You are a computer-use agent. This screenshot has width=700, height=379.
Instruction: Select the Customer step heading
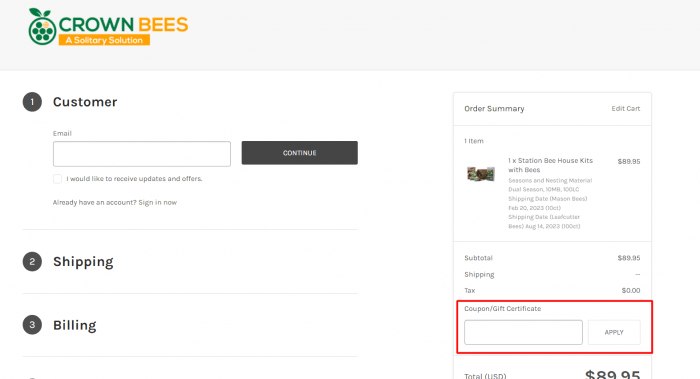click(85, 102)
